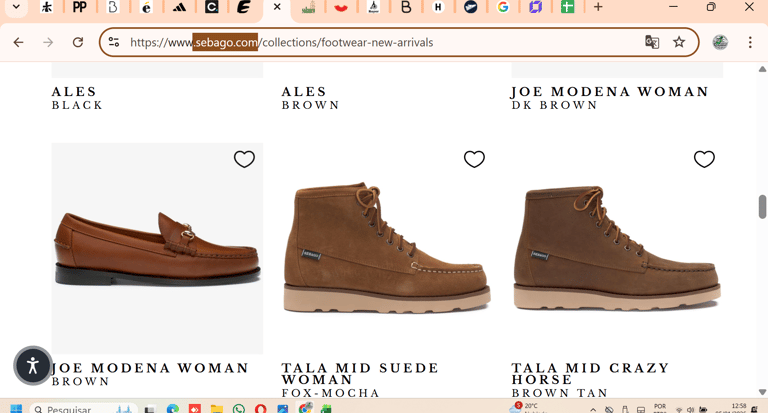Open Microsoft Edge from the taskbar
Screen dimensions: 768x413
tap(172, 409)
